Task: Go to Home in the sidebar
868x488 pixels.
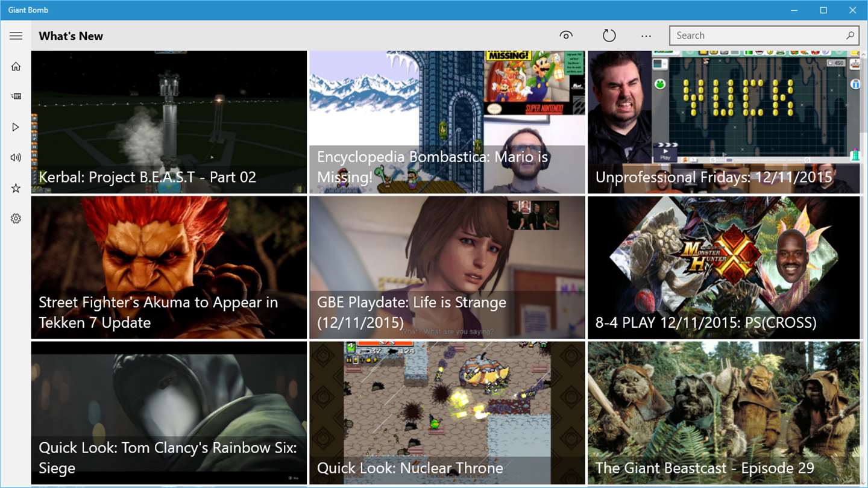Action: pos(16,66)
